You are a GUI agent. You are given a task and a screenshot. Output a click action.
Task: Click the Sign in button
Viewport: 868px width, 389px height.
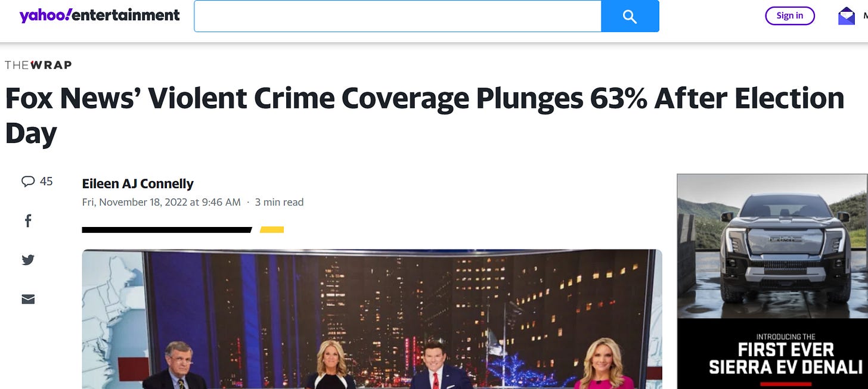(x=790, y=15)
